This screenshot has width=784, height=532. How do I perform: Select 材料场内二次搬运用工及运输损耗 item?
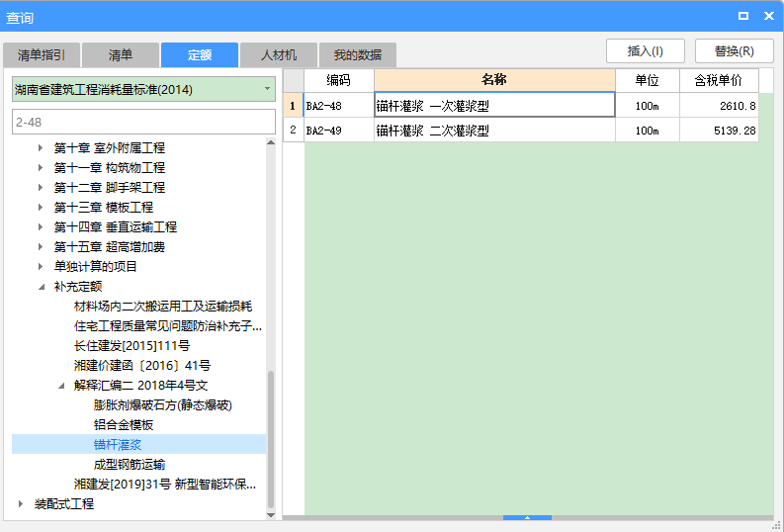click(x=163, y=306)
